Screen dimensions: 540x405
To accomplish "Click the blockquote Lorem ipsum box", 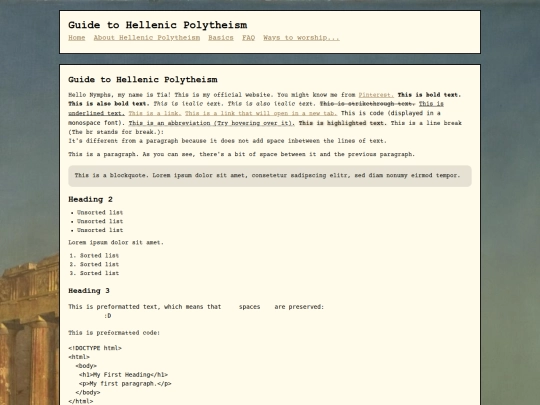I will point(270,176).
